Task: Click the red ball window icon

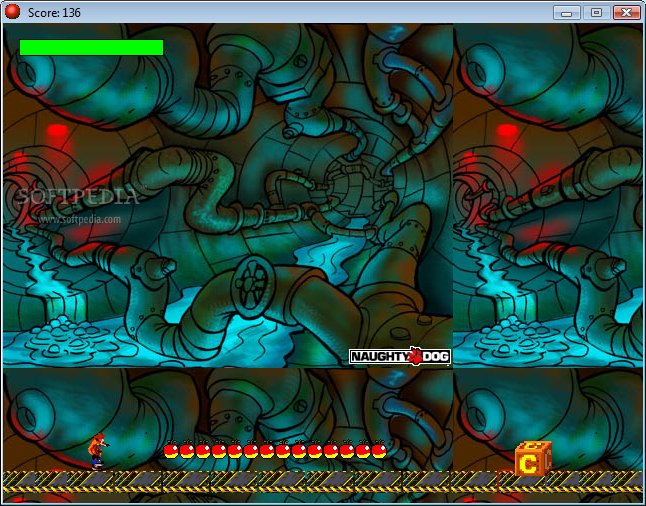Action: (x=12, y=12)
